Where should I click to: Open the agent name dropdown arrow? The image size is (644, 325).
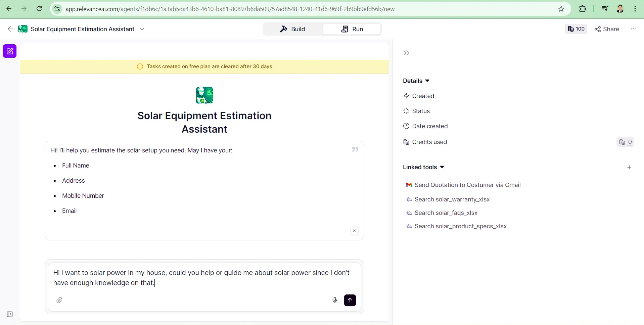point(142,29)
